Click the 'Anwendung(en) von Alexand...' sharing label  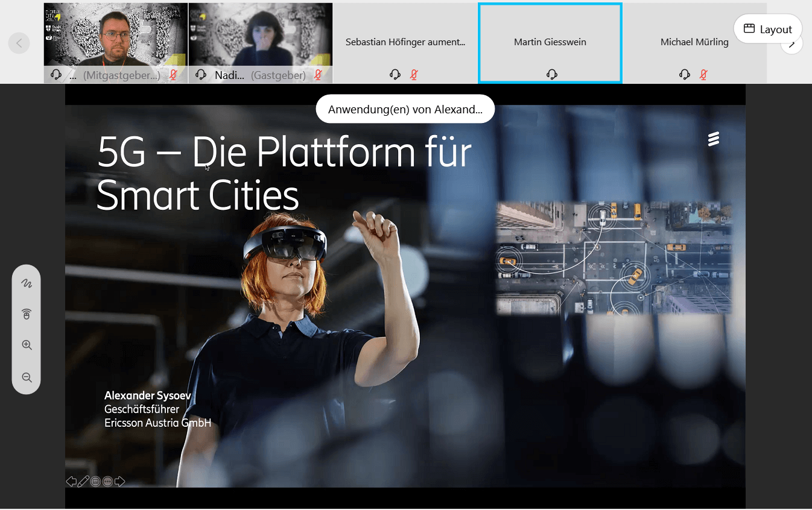(x=405, y=110)
